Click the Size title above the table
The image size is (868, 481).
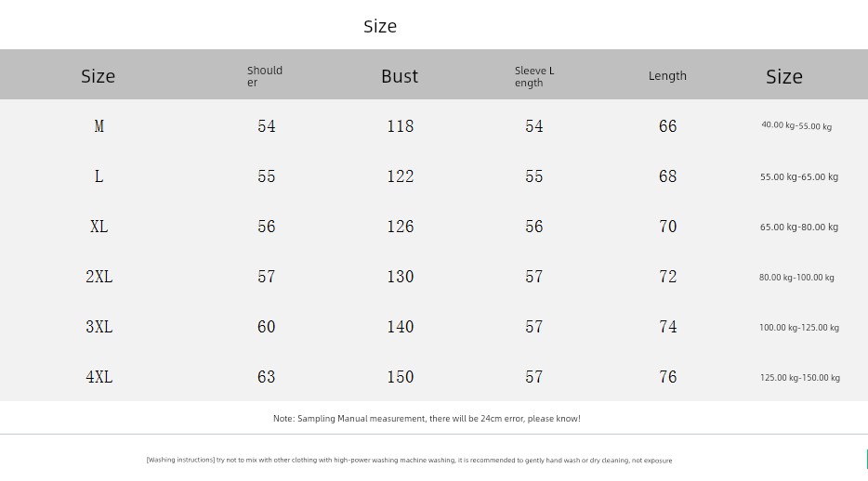pos(380,26)
